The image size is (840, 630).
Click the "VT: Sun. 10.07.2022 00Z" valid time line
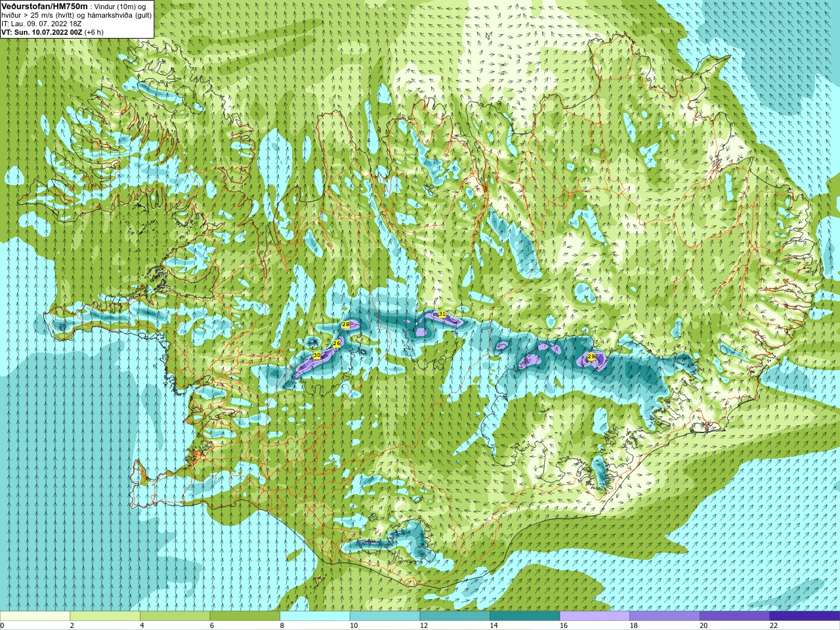click(41, 32)
